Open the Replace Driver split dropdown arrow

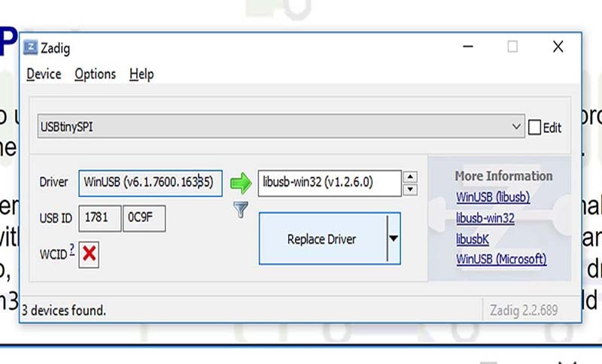(x=394, y=238)
